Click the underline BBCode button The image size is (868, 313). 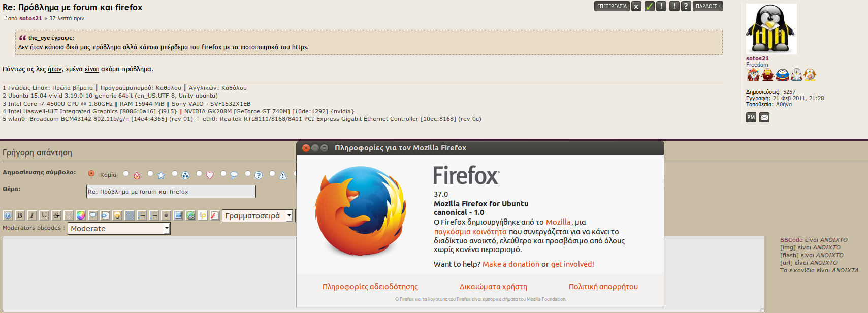pyautogui.click(x=44, y=215)
